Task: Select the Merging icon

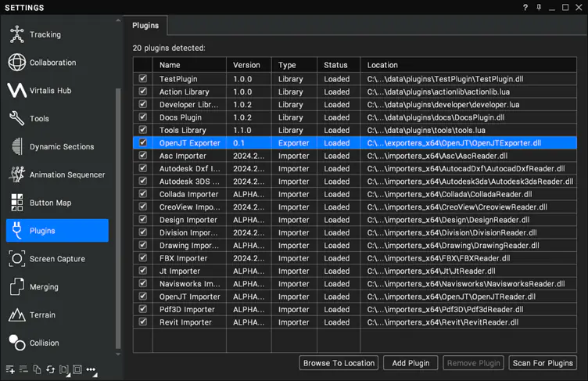Action: (17, 287)
